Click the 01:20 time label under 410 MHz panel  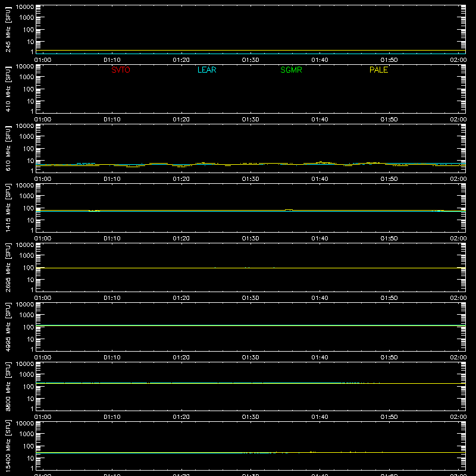pyautogui.click(x=181, y=120)
